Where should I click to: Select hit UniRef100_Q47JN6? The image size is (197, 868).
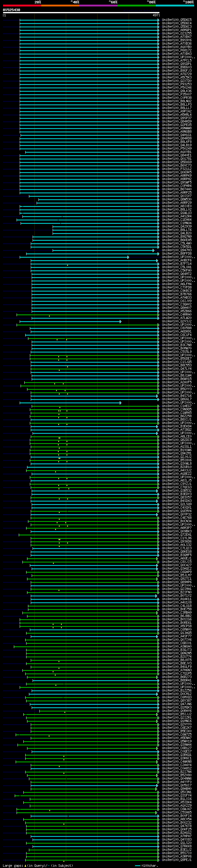click(177, 704)
